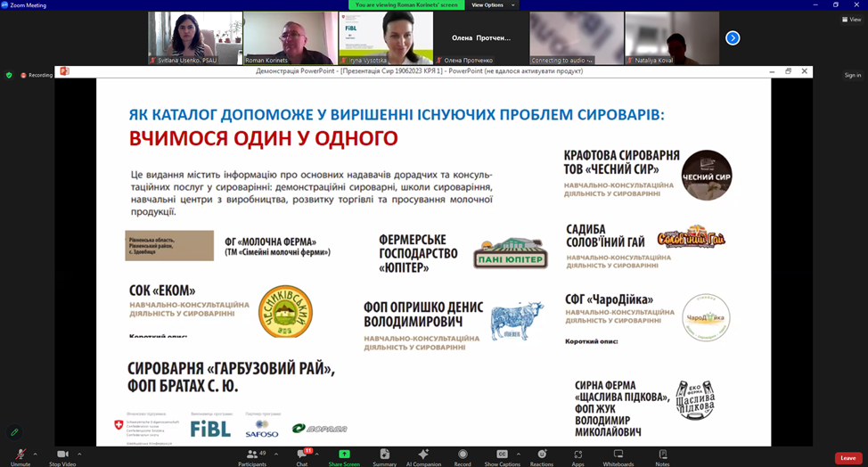The width and height of the screenshot is (868, 467).
Task: Click the Чесниківський round yellow logo
Action: 286,312
